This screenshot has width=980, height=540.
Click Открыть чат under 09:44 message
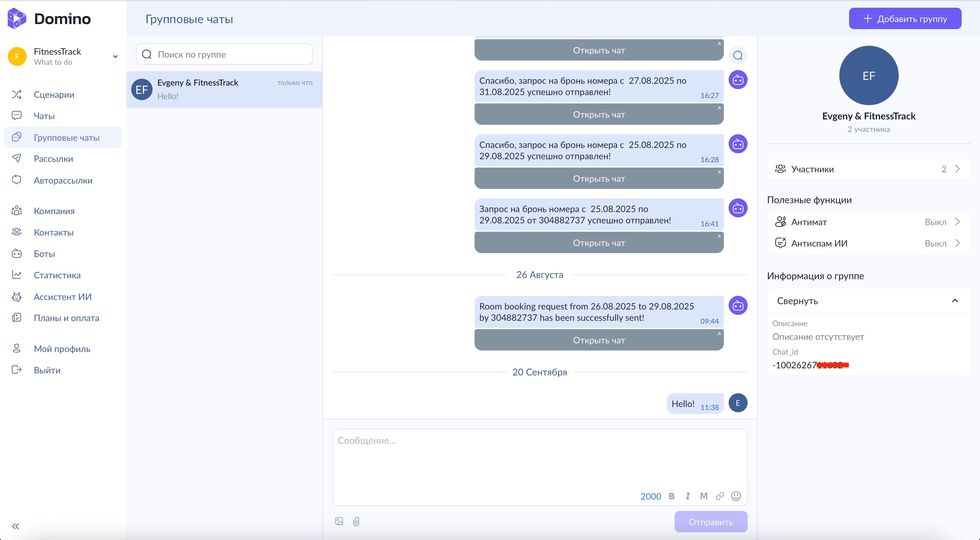pos(599,340)
